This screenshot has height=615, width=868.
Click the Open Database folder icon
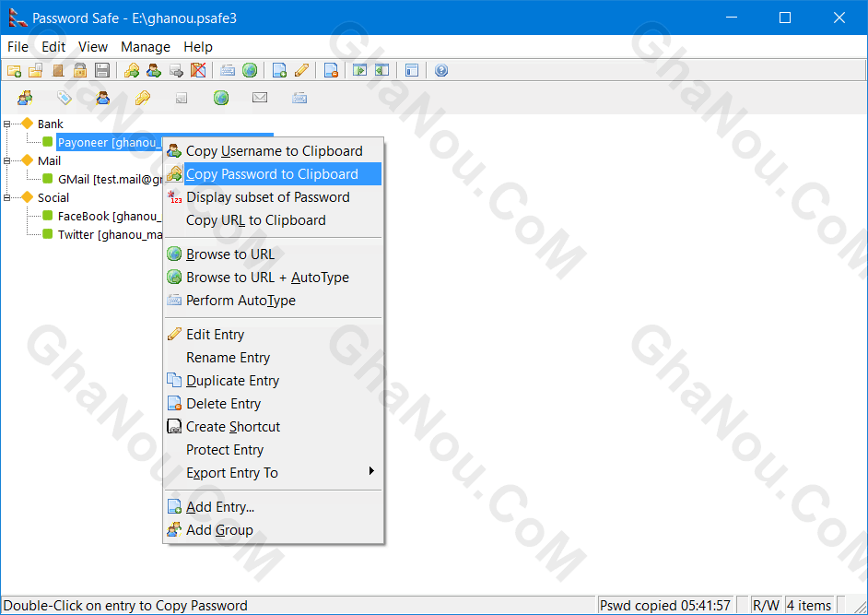36,70
